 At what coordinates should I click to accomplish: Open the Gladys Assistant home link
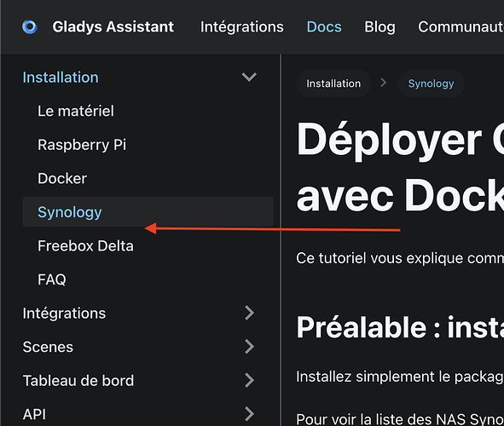tap(113, 26)
